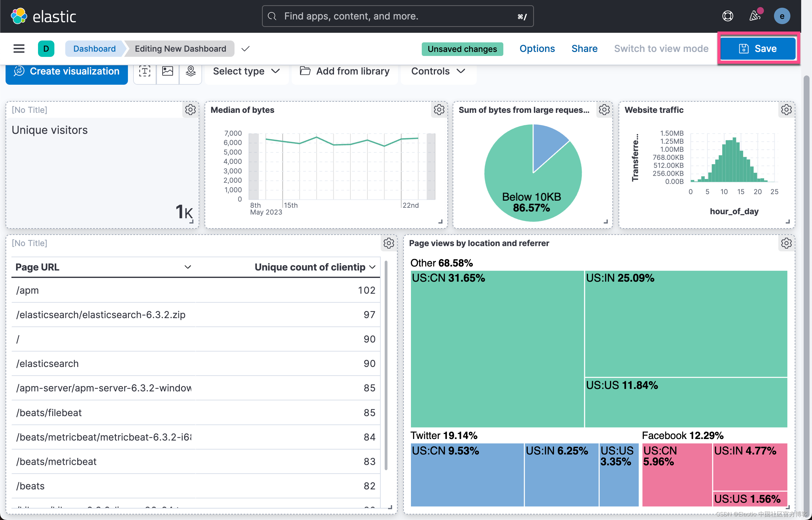Add a text panel icon
This screenshot has width=812, height=520.
[145, 71]
